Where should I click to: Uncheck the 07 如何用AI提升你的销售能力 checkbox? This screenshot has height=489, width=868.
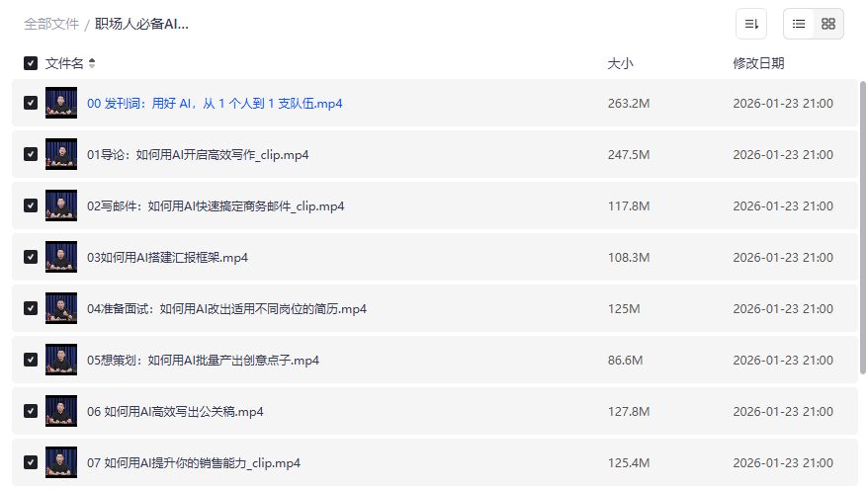(31, 463)
